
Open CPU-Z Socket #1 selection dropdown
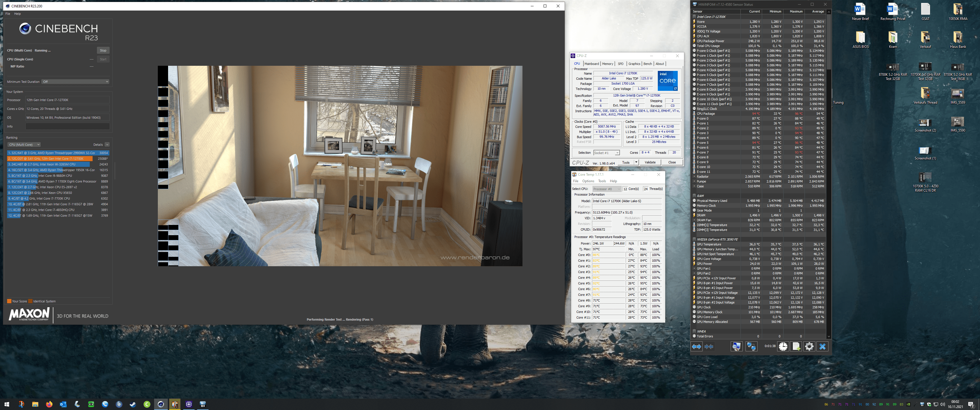tap(607, 153)
